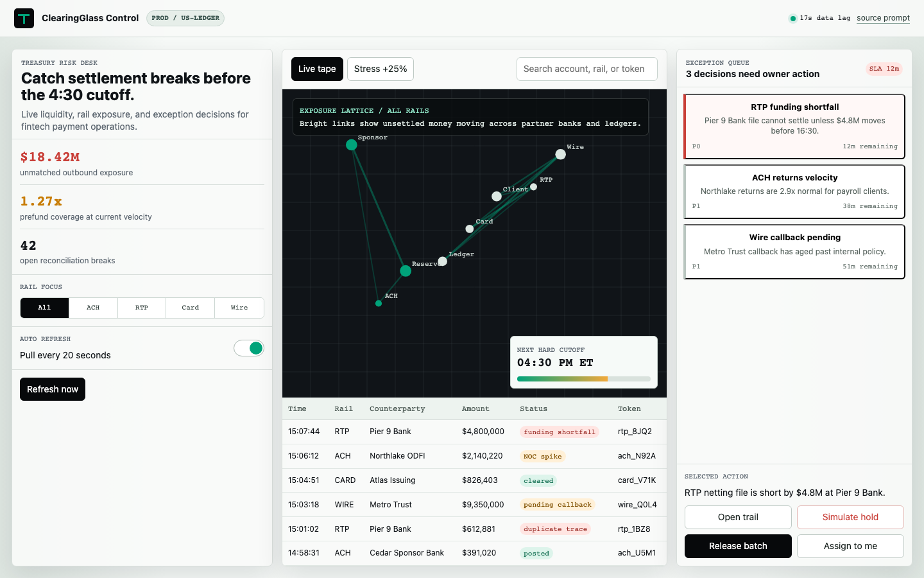Click the NOC spike status pill
Image resolution: width=924 pixels, height=578 pixels.
point(543,457)
